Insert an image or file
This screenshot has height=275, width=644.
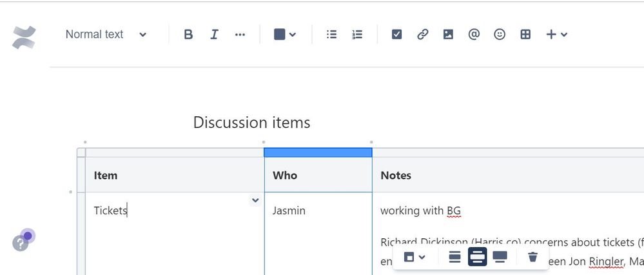pos(448,34)
